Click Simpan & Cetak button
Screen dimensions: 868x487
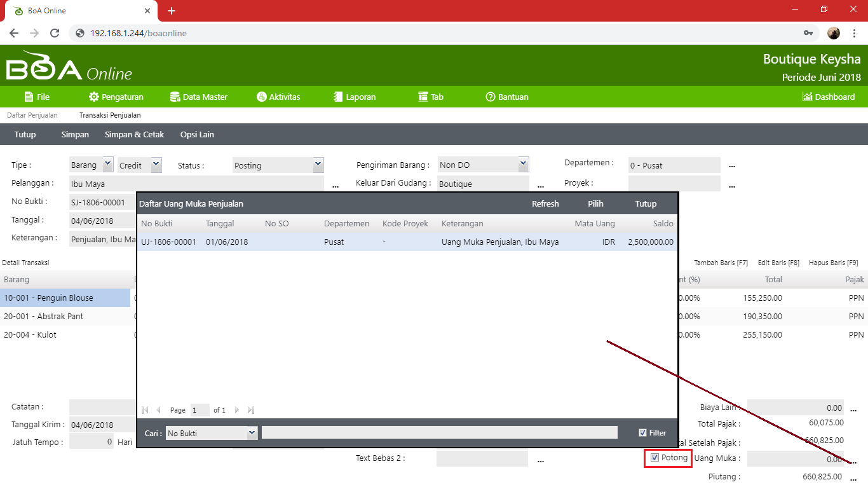coord(134,134)
